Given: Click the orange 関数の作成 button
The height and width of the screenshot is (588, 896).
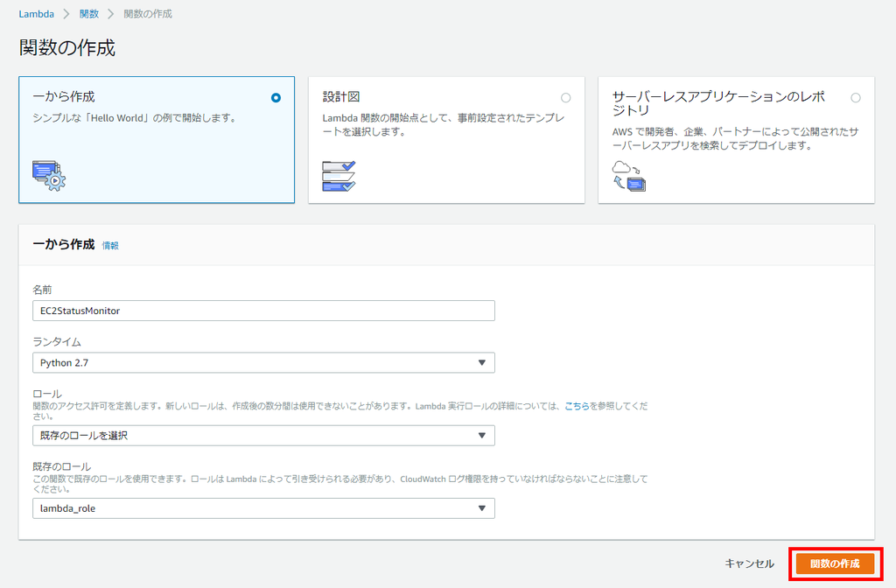Looking at the screenshot, I should pyautogui.click(x=835, y=564).
